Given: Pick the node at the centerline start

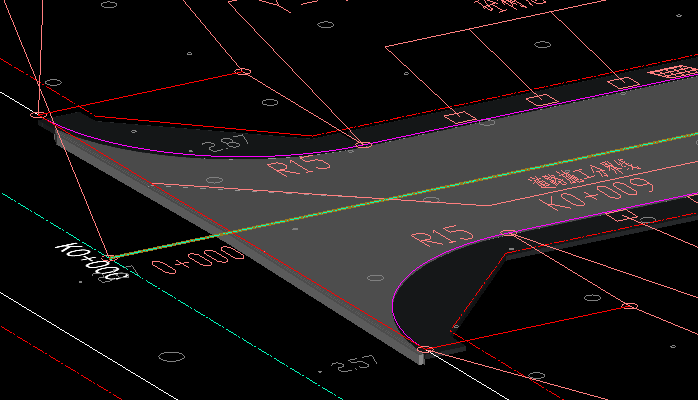Looking at the screenshot, I should pos(111,259).
